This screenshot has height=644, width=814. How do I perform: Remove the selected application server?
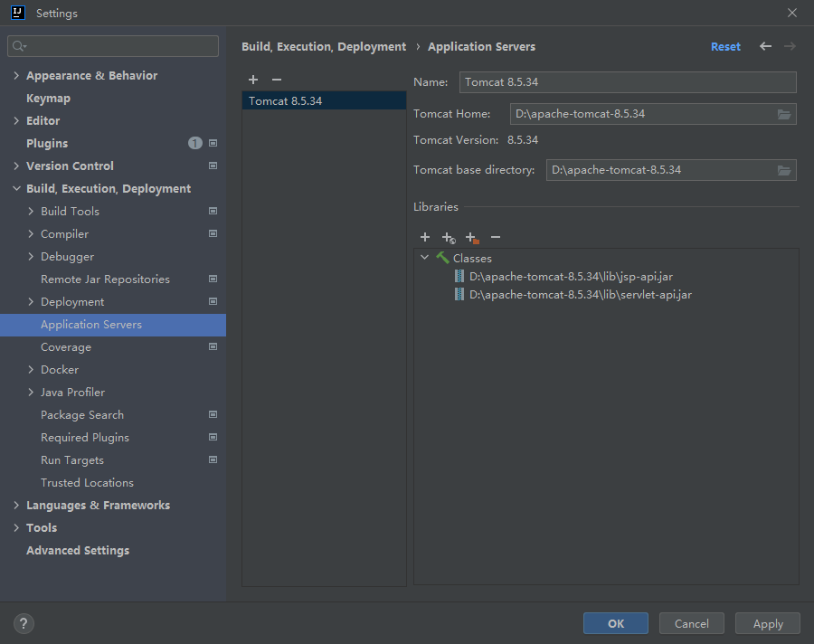pyautogui.click(x=277, y=80)
